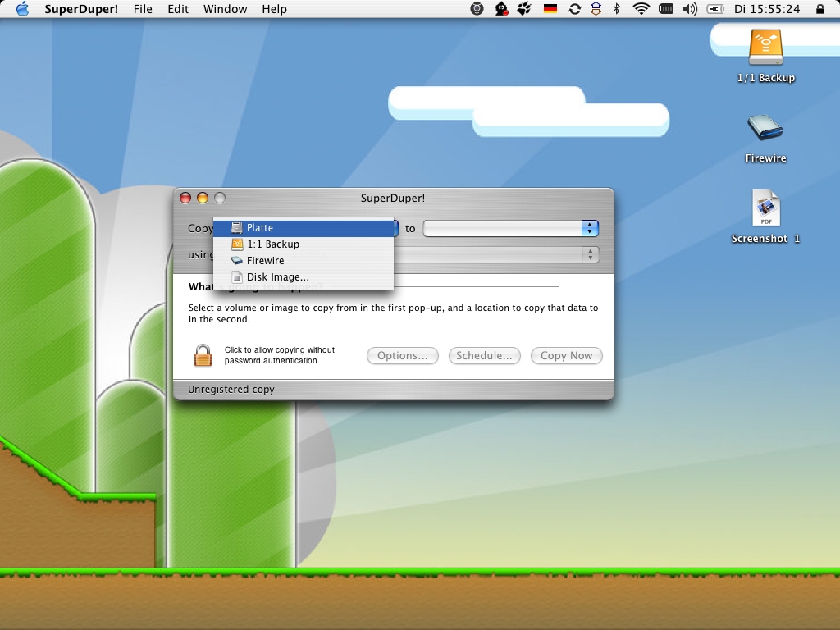
Task: Click the Options... button
Action: pyautogui.click(x=402, y=356)
